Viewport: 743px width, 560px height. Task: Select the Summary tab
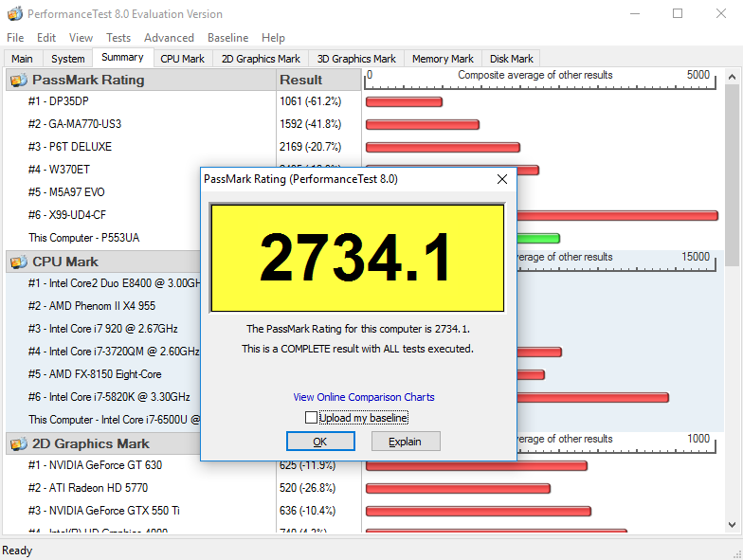click(122, 57)
